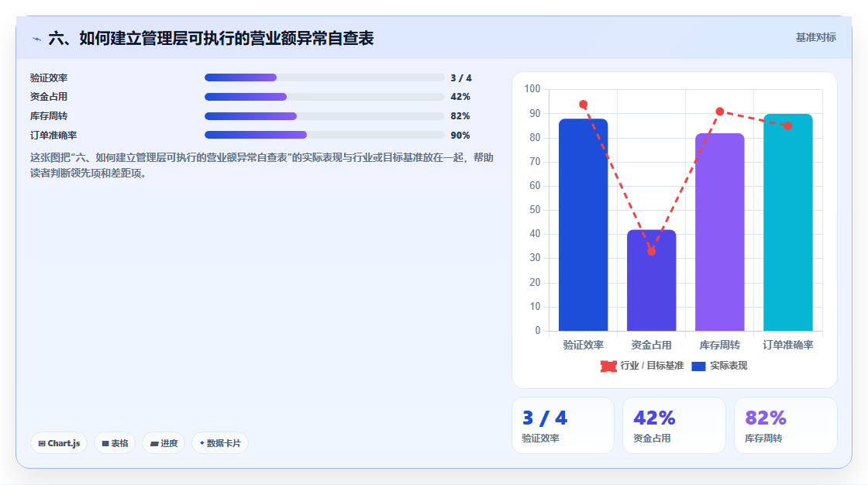
Task: Click the 库存周转 row label in list
Action: click(49, 116)
